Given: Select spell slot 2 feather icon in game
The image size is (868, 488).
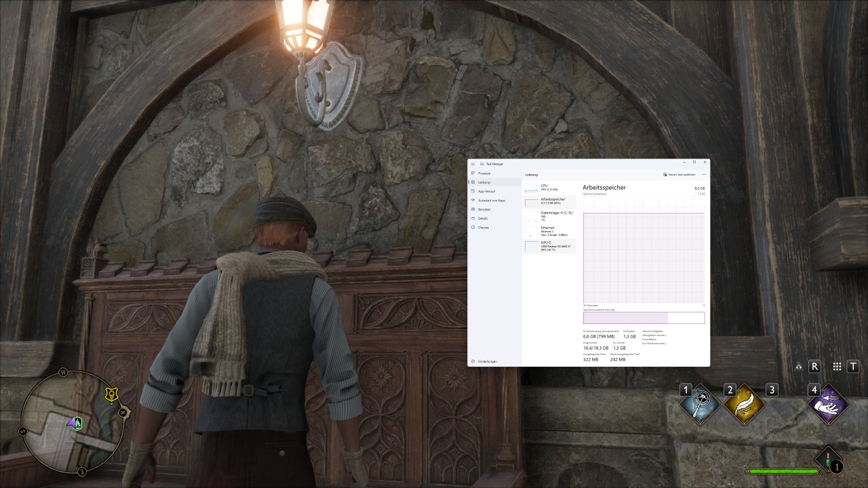Looking at the screenshot, I should [x=744, y=405].
